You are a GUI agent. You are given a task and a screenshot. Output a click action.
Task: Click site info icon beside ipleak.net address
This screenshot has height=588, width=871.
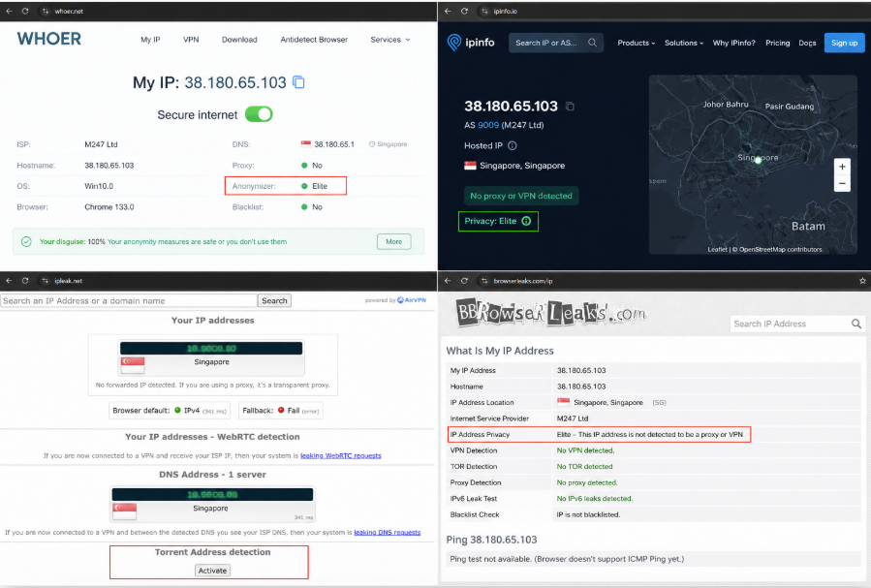[45, 280]
